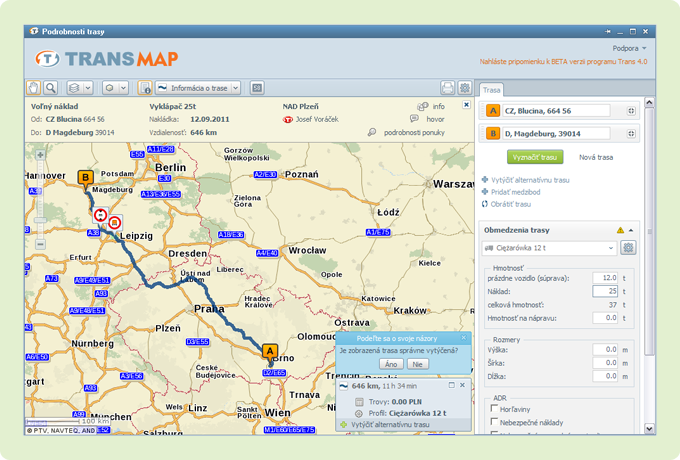Print the map with printer icon
The width and height of the screenshot is (680, 460).
[x=448, y=88]
